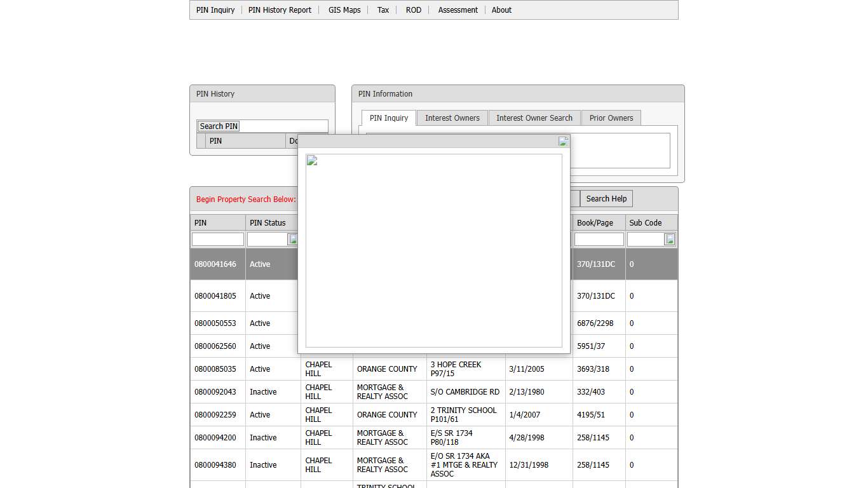Open the Assessment menu item
Screen dimensions: 868x488
(x=458, y=10)
